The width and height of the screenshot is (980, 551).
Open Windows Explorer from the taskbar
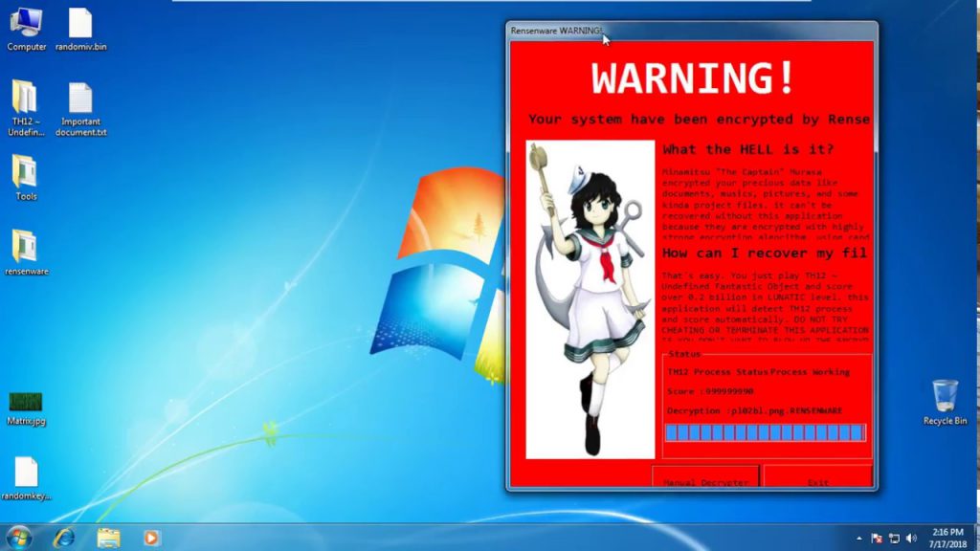tap(108, 537)
